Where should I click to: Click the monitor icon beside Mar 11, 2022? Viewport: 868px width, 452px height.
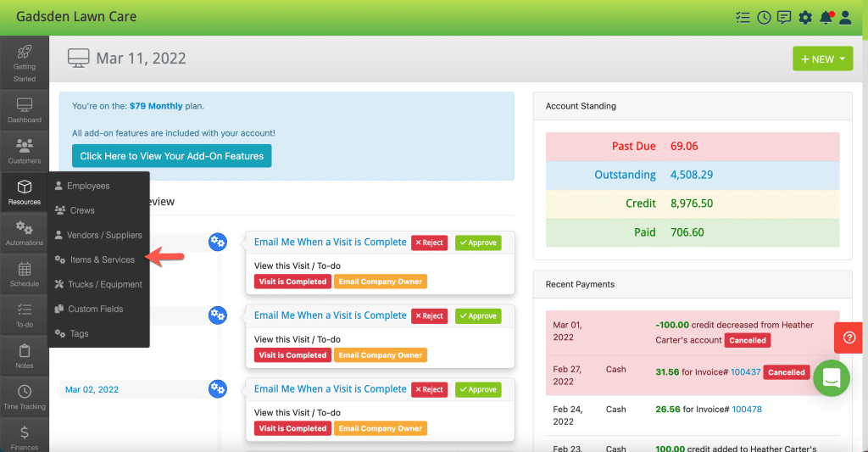(x=78, y=58)
